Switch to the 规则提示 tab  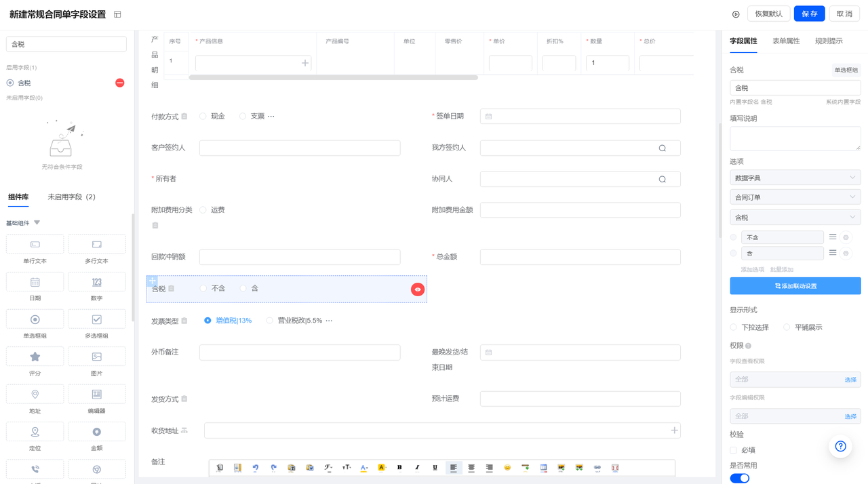click(829, 41)
